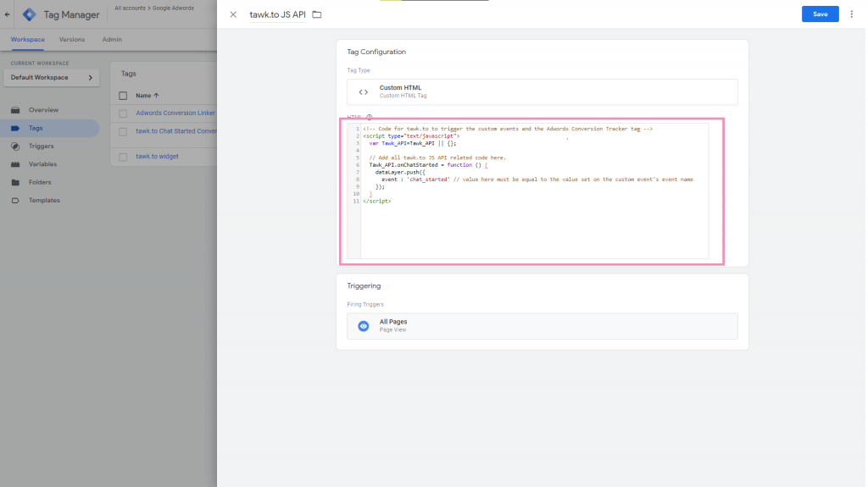This screenshot has width=868, height=487.
Task: Check the tawk.to widget checkbox
Action: [123, 157]
